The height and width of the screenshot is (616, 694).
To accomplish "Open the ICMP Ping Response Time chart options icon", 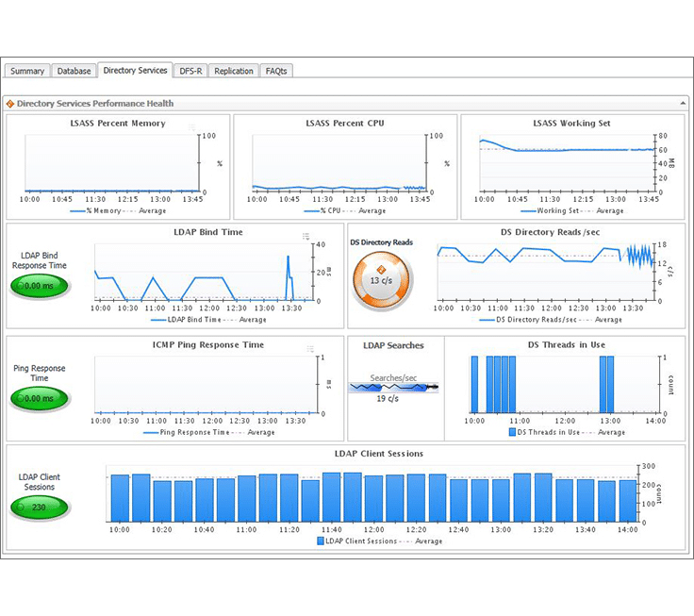I will click(310, 349).
